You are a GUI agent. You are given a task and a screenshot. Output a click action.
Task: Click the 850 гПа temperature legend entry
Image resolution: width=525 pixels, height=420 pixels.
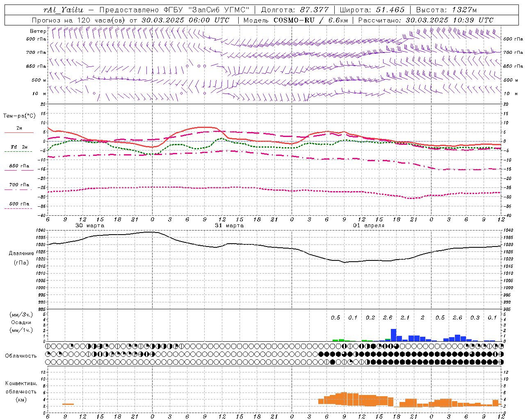[19, 166]
